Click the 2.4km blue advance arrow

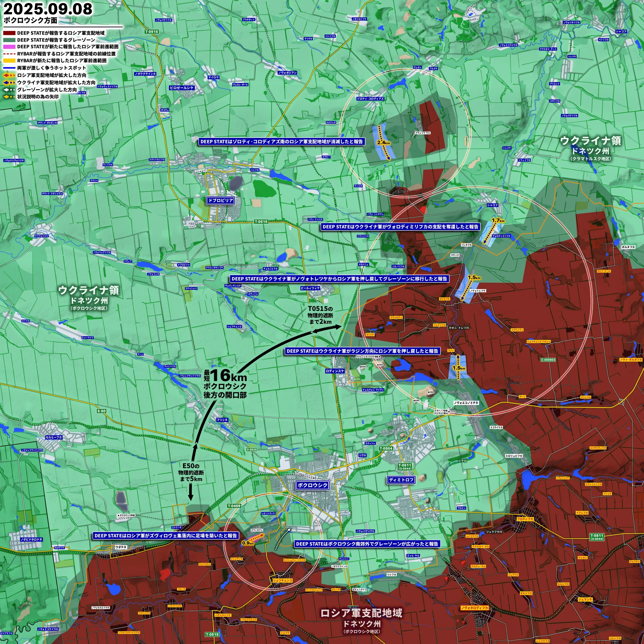(384, 142)
